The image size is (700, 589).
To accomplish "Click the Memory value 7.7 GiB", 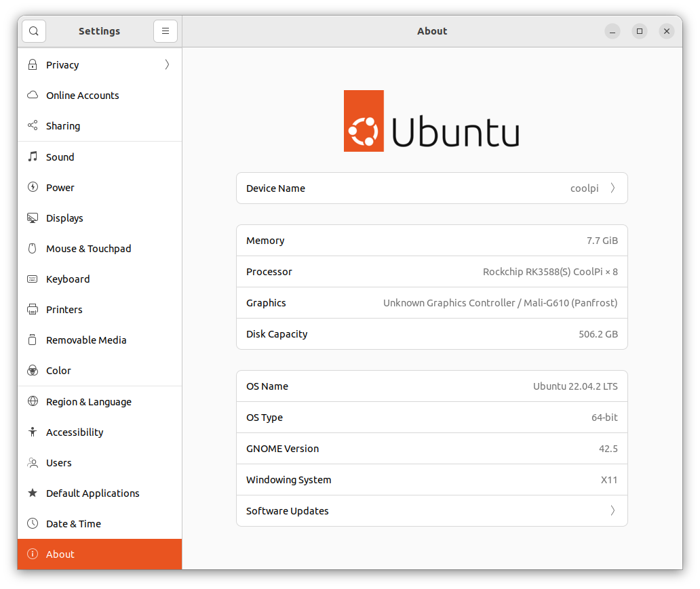I will (x=602, y=241).
